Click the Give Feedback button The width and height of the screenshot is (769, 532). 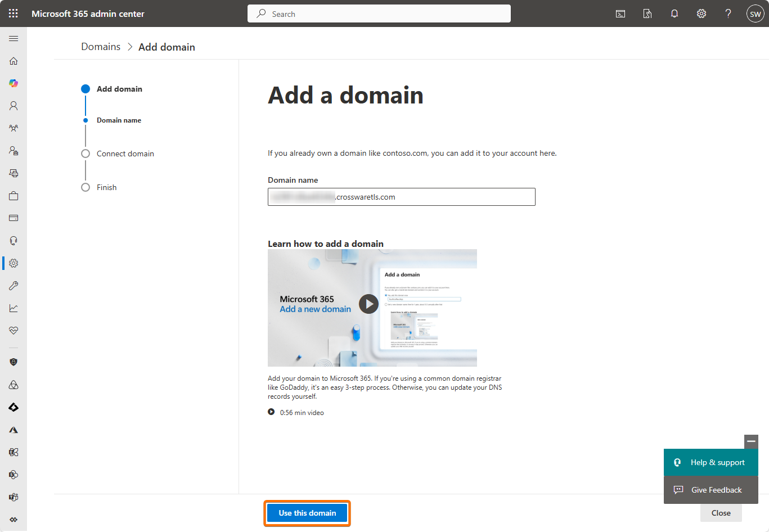point(711,490)
